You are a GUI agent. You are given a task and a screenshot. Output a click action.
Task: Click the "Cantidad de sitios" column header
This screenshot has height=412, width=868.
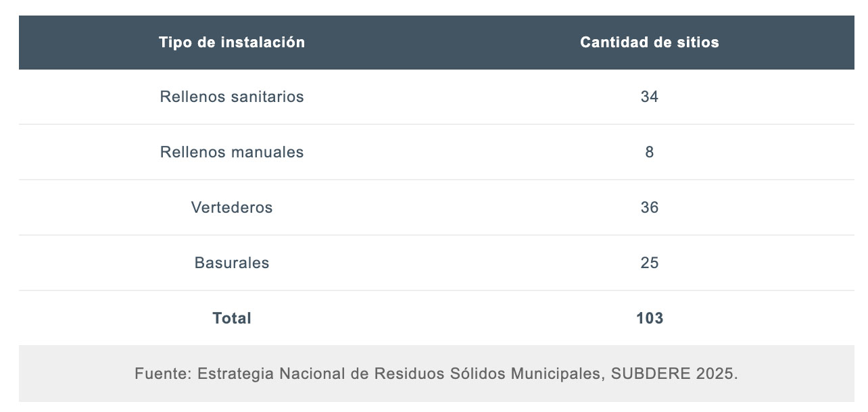(649, 43)
